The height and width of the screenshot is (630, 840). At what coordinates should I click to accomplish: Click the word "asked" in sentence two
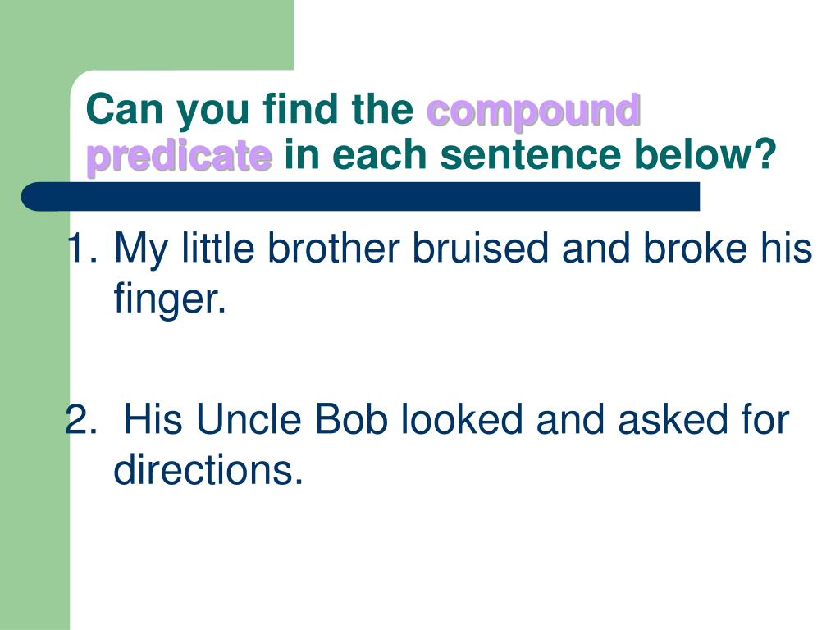coord(673,419)
